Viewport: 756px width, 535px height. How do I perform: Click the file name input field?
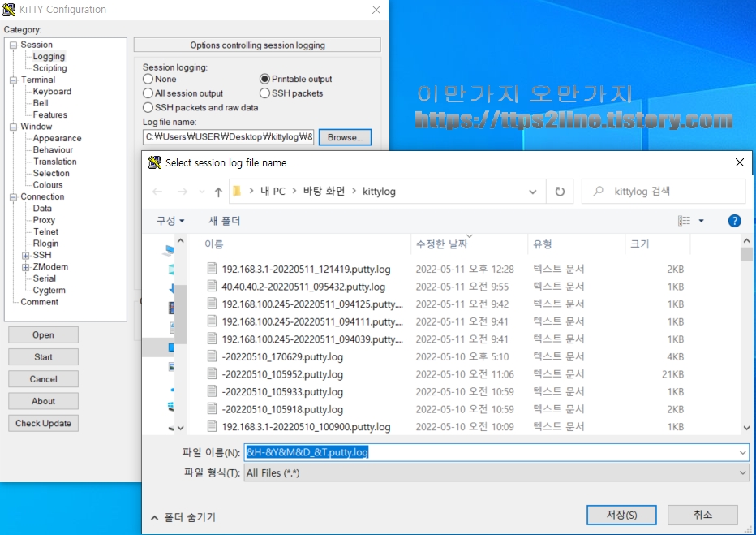(x=496, y=452)
